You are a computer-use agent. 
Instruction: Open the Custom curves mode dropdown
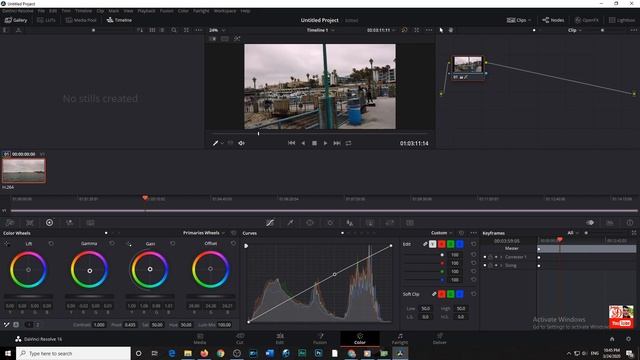[442, 233]
